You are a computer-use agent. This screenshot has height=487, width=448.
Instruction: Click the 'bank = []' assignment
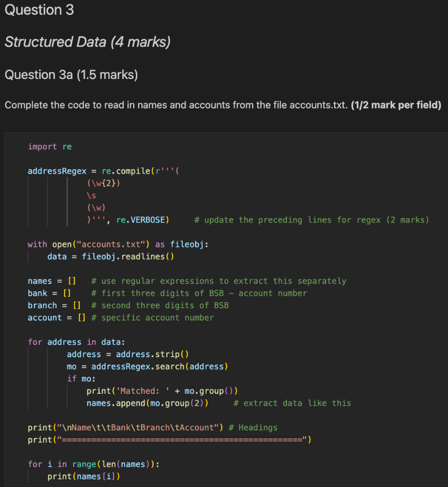click(49, 293)
